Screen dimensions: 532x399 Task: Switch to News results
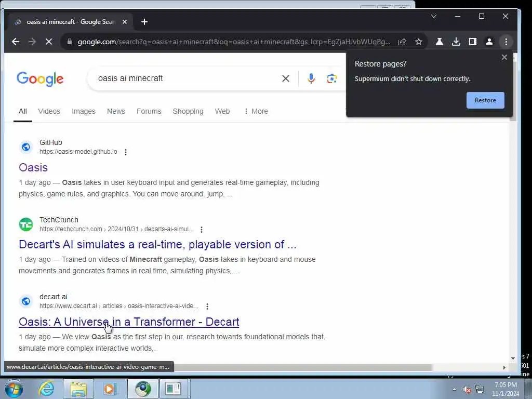[116, 111]
